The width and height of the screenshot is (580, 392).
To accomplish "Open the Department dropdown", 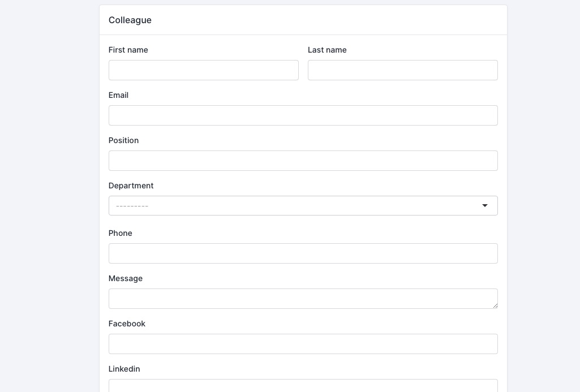I will tap(303, 205).
